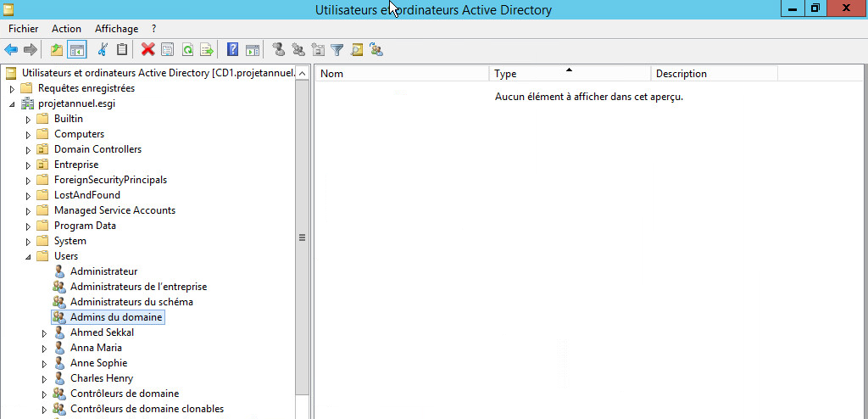Expand the Entreprise organizational unit
The height and width of the screenshot is (419, 868).
[29, 165]
